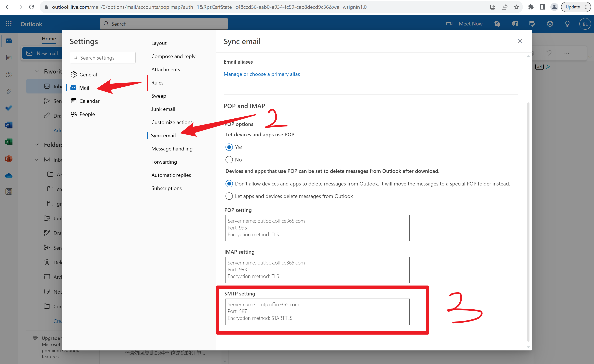Image resolution: width=594 pixels, height=364 pixels.
Task: Collapse the Folders section chevron
Action: pos(37,145)
